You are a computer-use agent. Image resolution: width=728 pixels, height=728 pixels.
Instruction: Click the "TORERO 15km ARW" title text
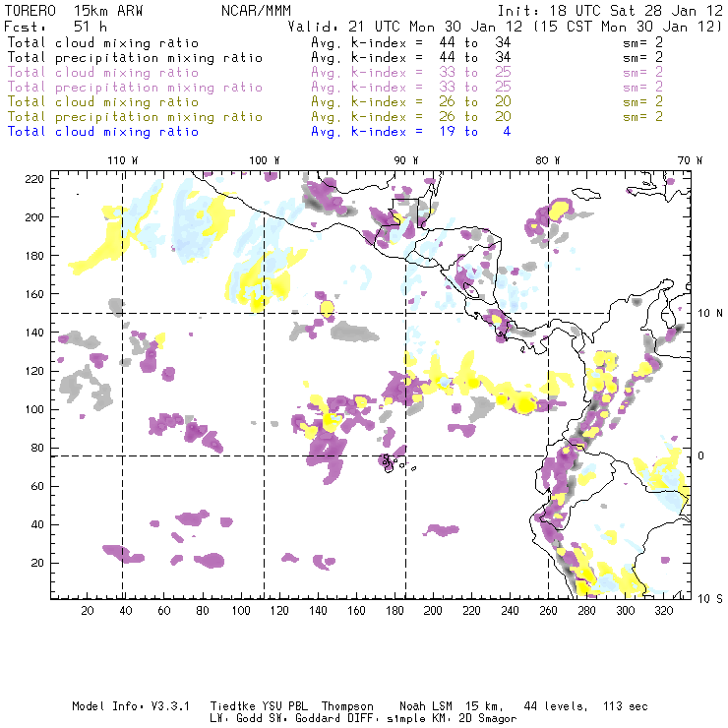pos(74,11)
